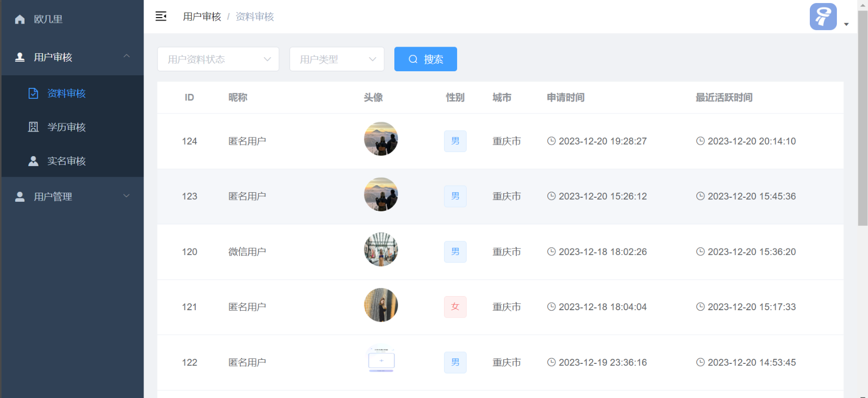Open avatar thumbnail of user 120

[381, 249]
